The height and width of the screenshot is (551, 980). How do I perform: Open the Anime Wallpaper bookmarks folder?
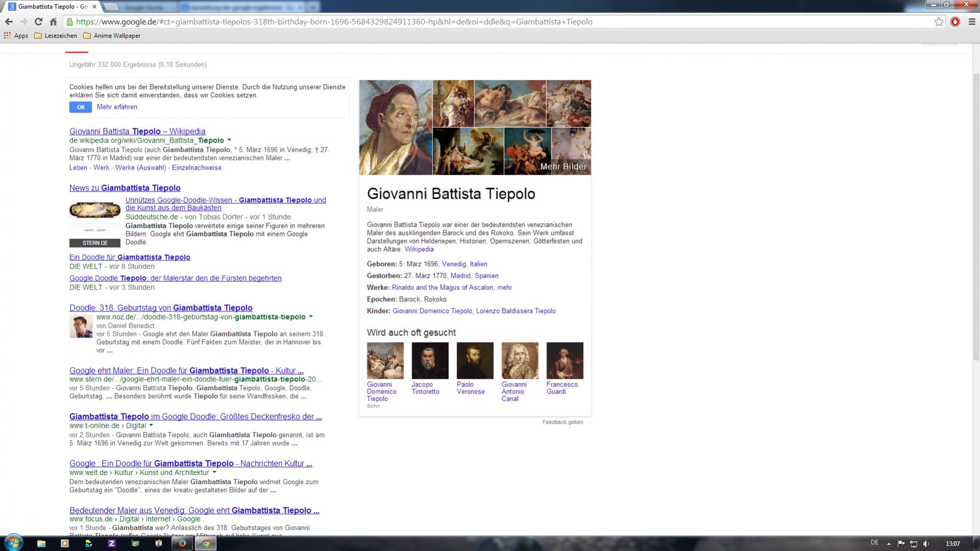pos(112,36)
